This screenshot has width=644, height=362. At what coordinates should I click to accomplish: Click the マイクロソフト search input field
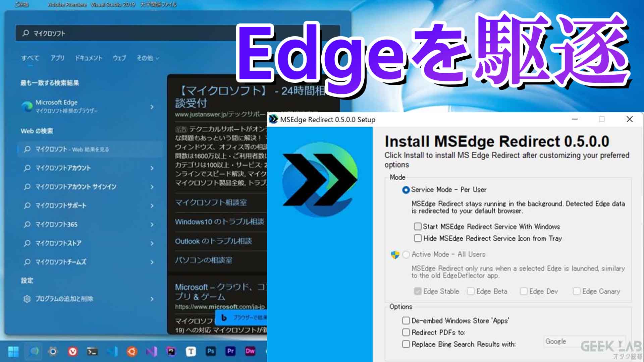click(x=178, y=33)
